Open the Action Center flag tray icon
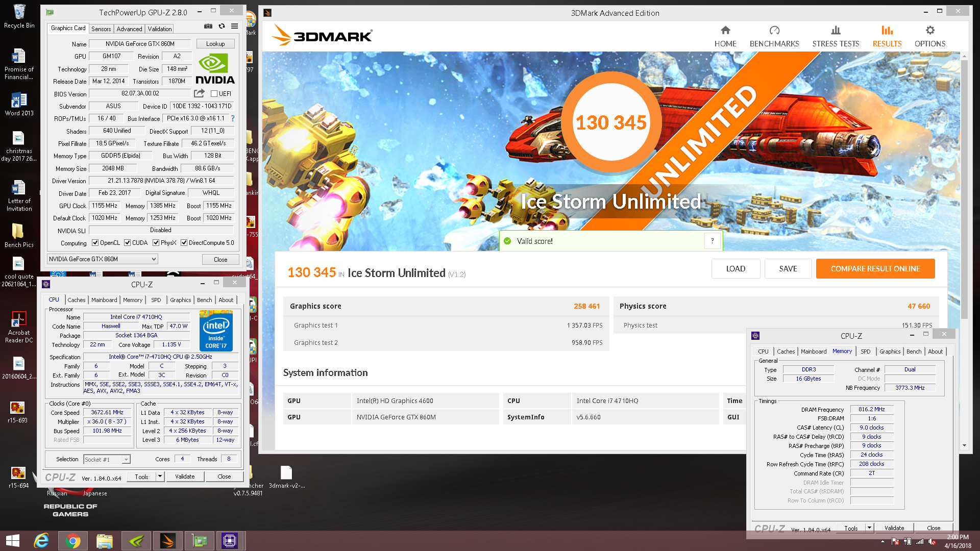 (x=895, y=542)
